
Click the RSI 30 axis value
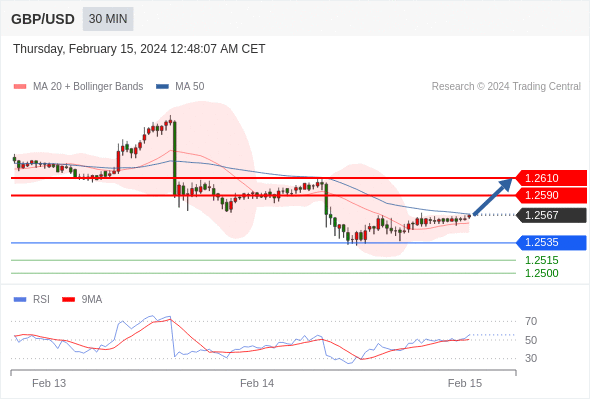531,358
